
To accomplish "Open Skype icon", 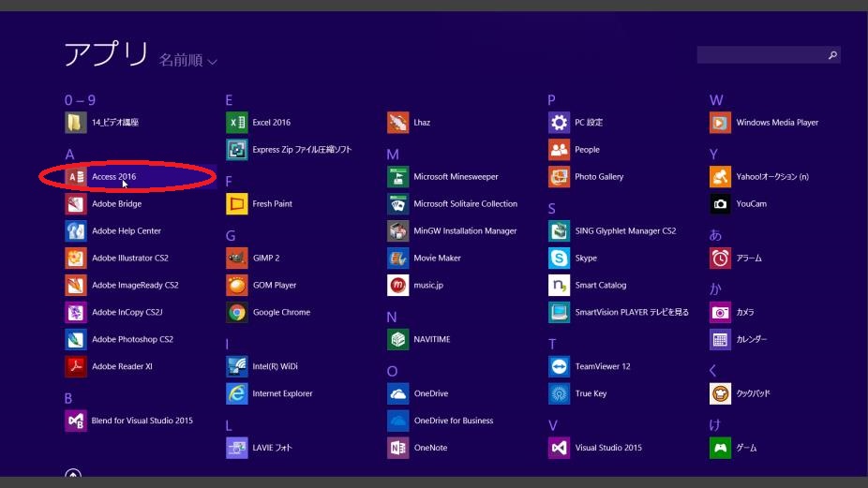I will pos(559,258).
